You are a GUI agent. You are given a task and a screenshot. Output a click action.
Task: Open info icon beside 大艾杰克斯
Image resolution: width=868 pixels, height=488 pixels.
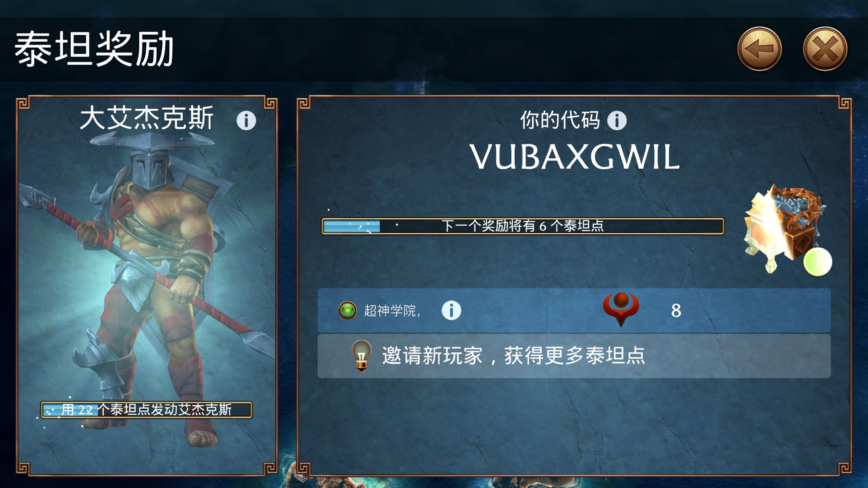tap(246, 120)
